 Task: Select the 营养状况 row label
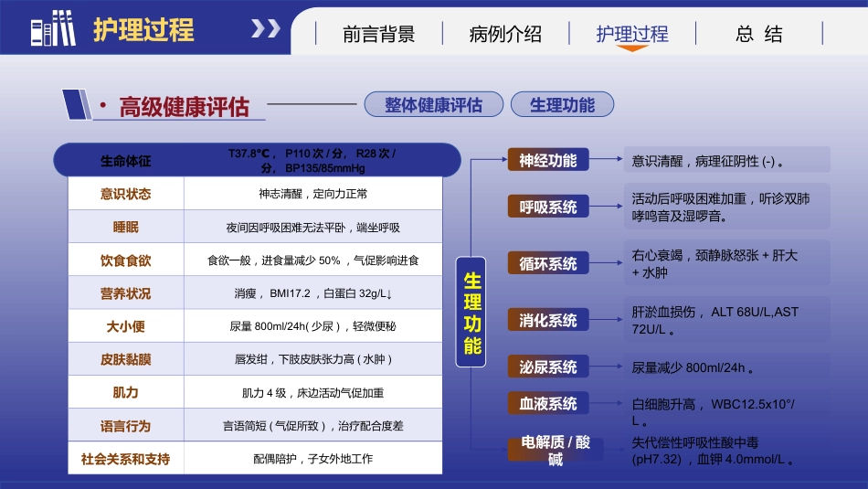[126, 293]
